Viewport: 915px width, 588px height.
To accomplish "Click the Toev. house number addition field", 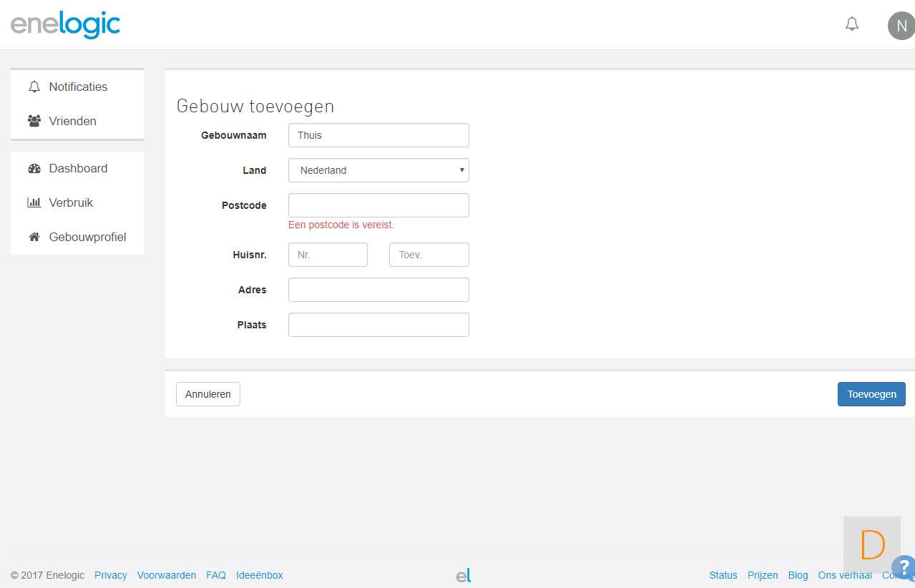I will pyautogui.click(x=429, y=255).
